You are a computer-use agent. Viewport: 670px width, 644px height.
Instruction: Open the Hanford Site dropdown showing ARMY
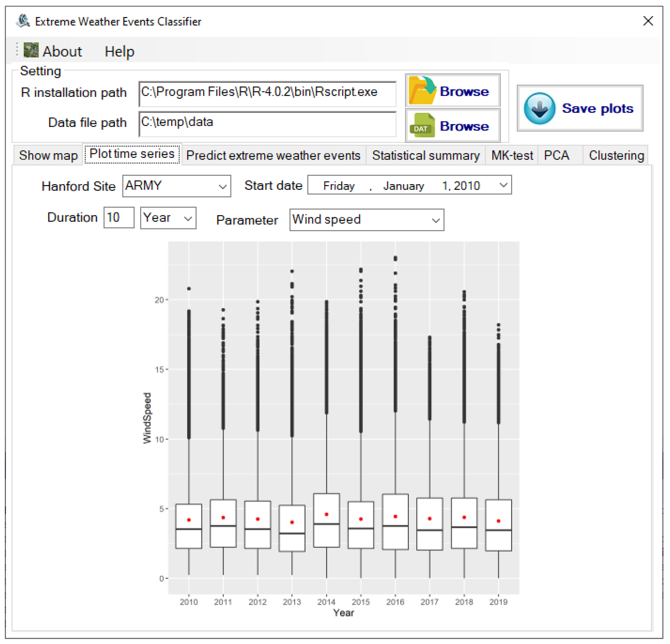[x=222, y=187]
